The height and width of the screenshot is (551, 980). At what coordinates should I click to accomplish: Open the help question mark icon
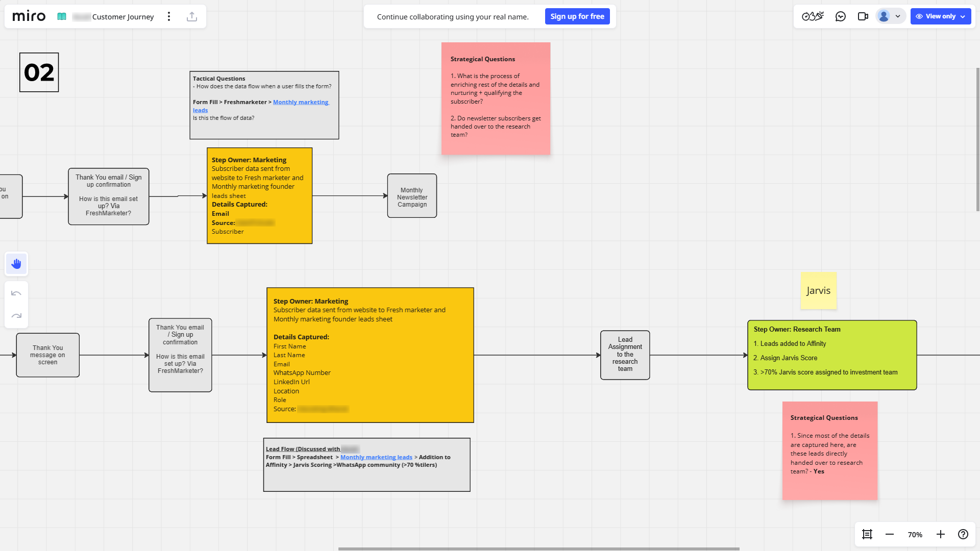click(963, 534)
